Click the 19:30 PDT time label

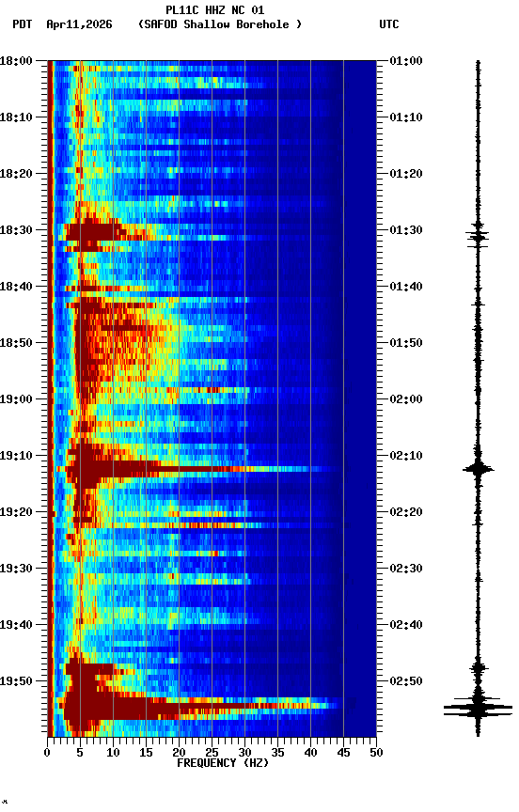[16, 570]
